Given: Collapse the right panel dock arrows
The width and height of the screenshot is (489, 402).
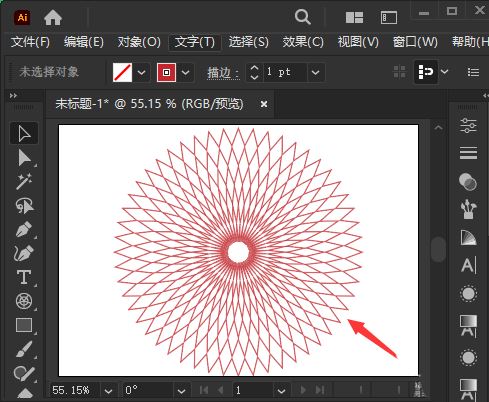Looking at the screenshot, I should pos(486,96).
